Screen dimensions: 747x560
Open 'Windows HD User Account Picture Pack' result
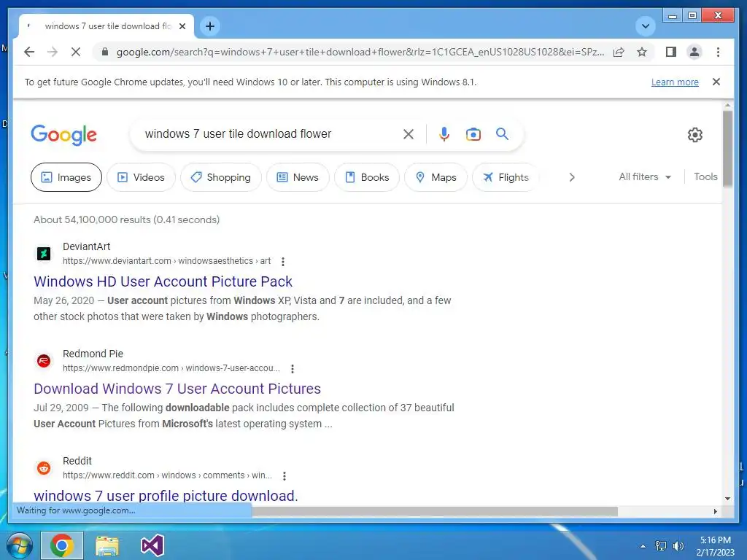163,281
